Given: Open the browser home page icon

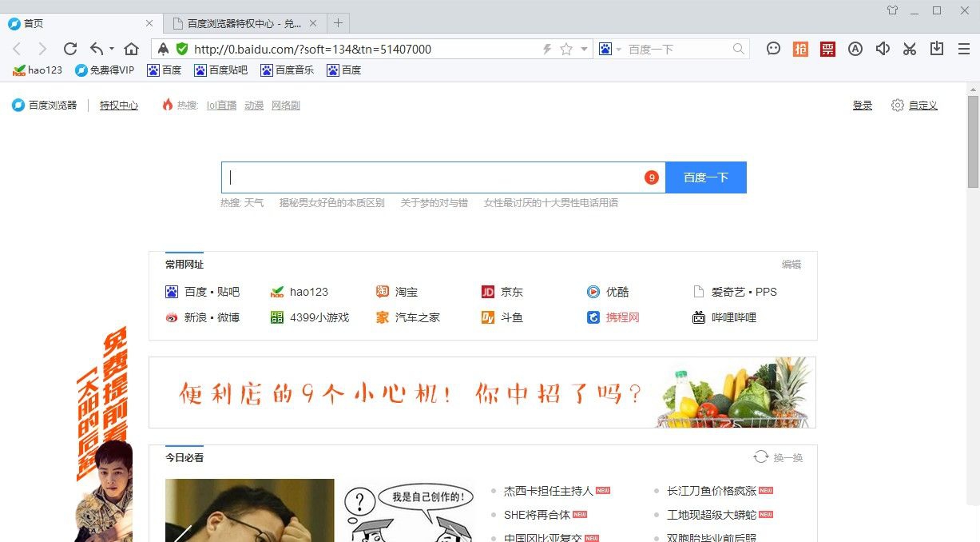Looking at the screenshot, I should [132, 49].
